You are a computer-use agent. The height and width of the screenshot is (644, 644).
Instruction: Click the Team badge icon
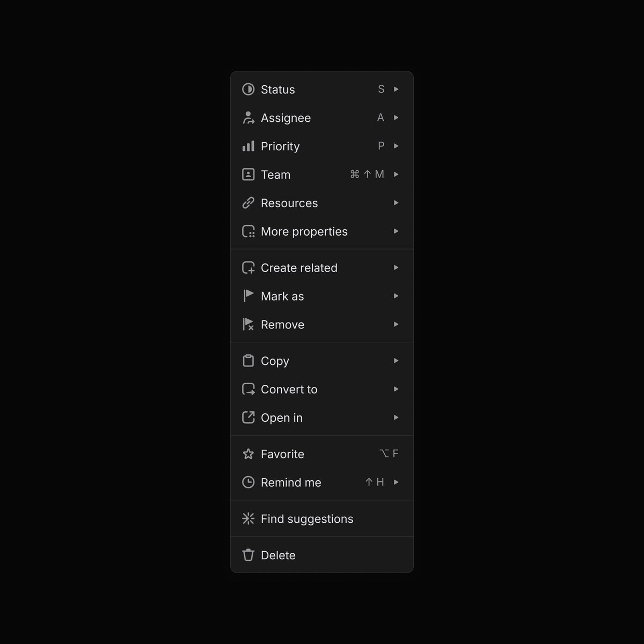(x=248, y=174)
